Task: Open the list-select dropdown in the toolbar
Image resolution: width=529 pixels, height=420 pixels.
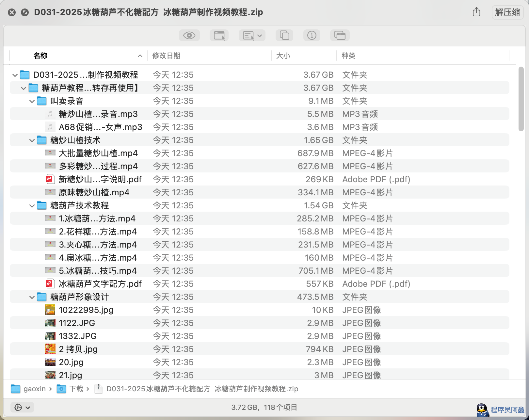Action: pyautogui.click(x=252, y=35)
